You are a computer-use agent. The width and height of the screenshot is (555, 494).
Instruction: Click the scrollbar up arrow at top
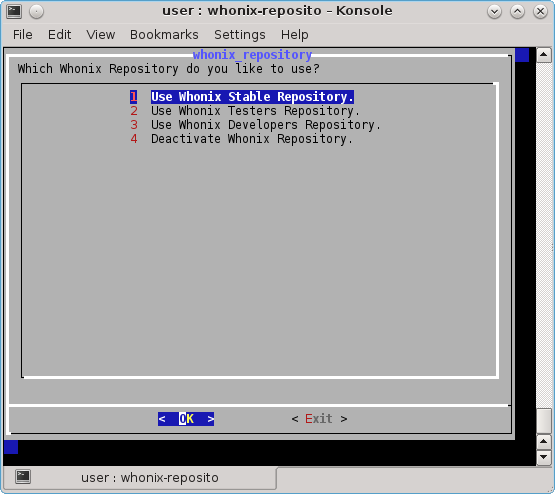[x=544, y=55]
